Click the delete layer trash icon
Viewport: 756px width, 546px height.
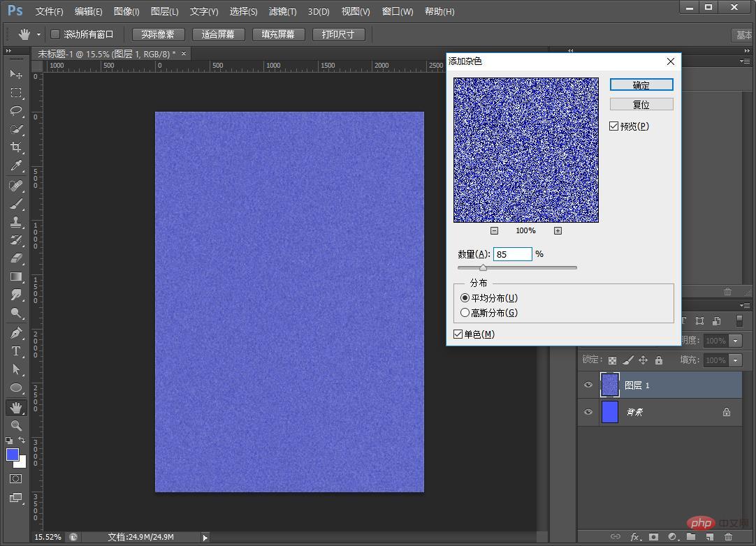pyautogui.click(x=728, y=537)
